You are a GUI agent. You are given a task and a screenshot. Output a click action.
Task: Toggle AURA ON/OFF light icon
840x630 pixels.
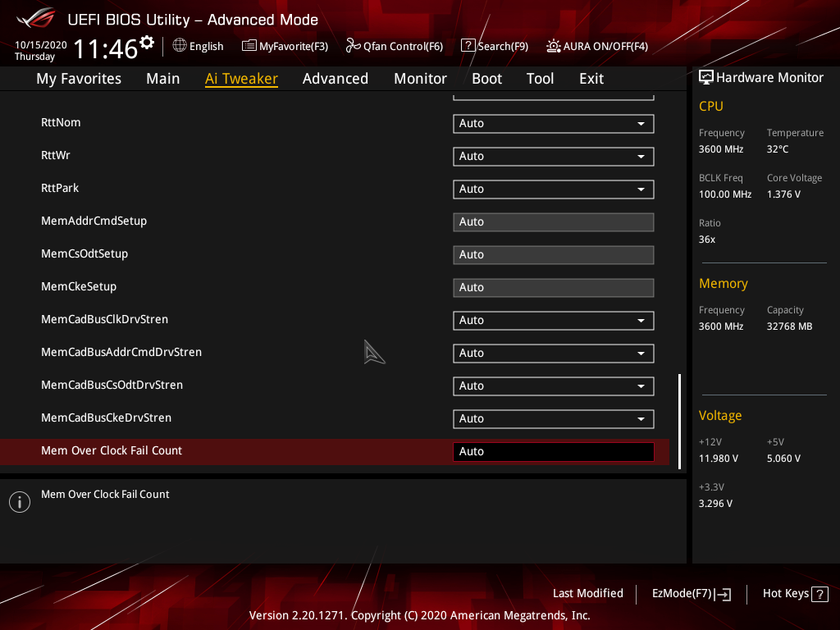(554, 46)
